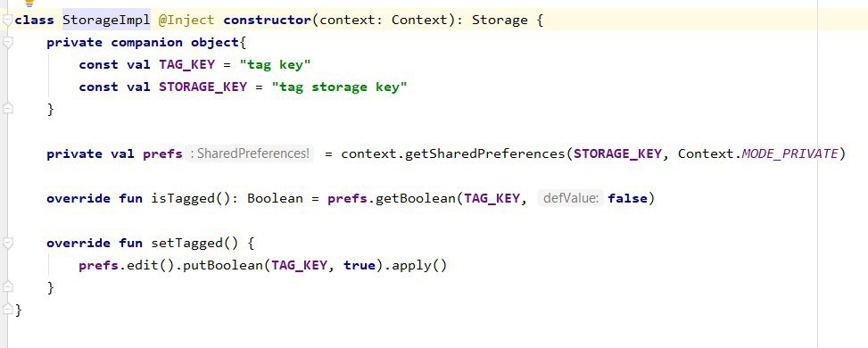This screenshot has width=868, height=348.
Task: Click the @Inject annotation
Action: [186, 21]
